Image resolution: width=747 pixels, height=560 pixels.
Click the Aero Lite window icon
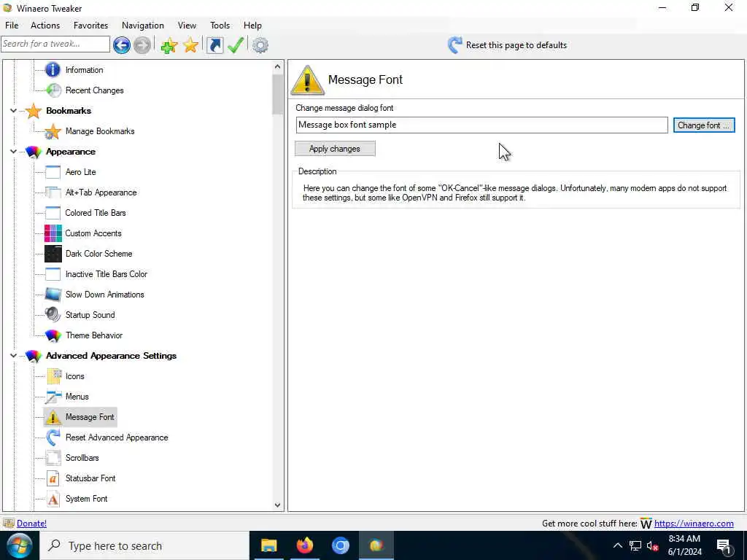coord(53,172)
